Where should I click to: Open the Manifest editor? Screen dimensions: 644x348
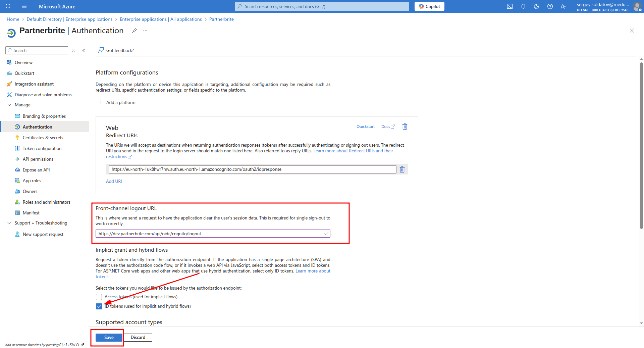(31, 213)
